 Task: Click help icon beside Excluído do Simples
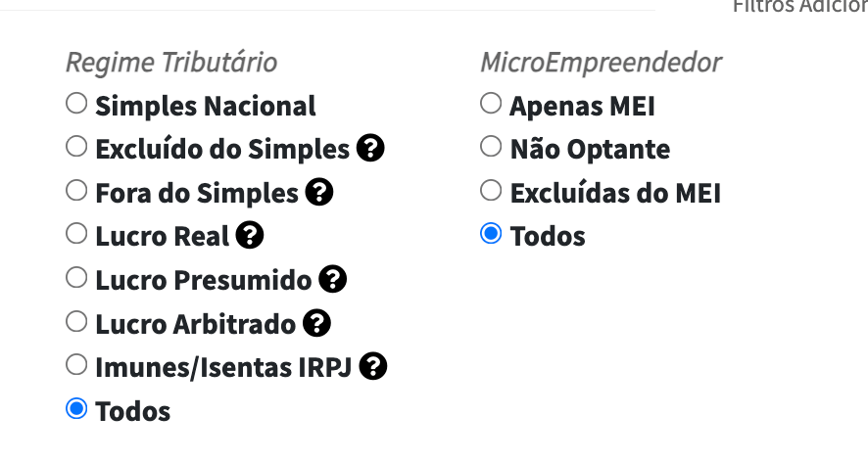[x=370, y=149]
